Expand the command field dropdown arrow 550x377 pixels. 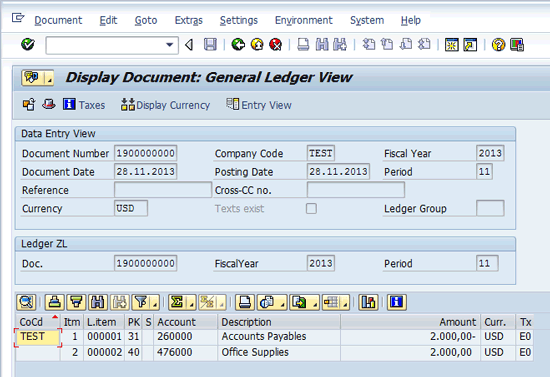click(169, 45)
